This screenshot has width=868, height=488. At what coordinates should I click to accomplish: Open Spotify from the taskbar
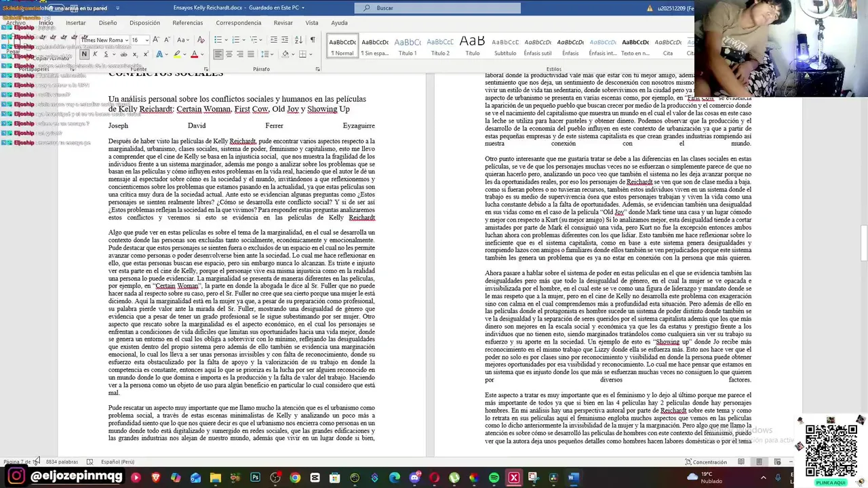pyautogui.click(x=494, y=478)
